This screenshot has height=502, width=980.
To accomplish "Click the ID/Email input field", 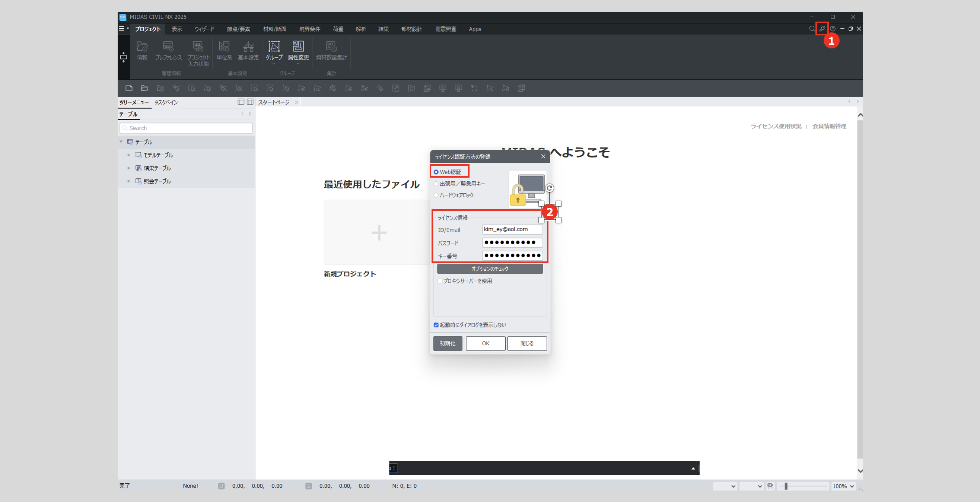I will point(512,229).
